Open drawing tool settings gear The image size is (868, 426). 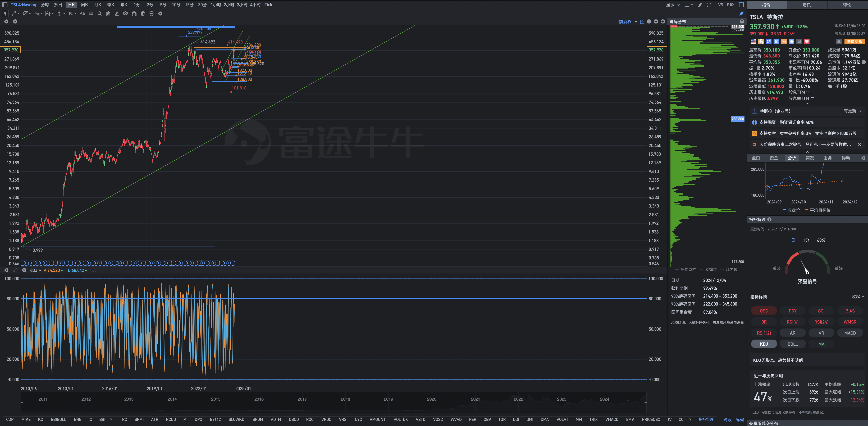coord(160,13)
